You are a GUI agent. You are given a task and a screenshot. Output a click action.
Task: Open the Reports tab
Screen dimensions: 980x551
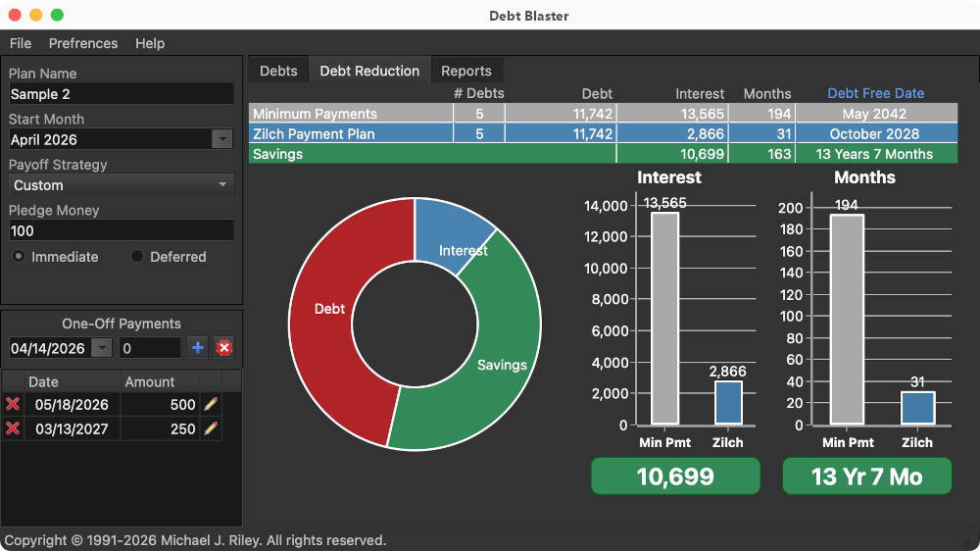465,71
